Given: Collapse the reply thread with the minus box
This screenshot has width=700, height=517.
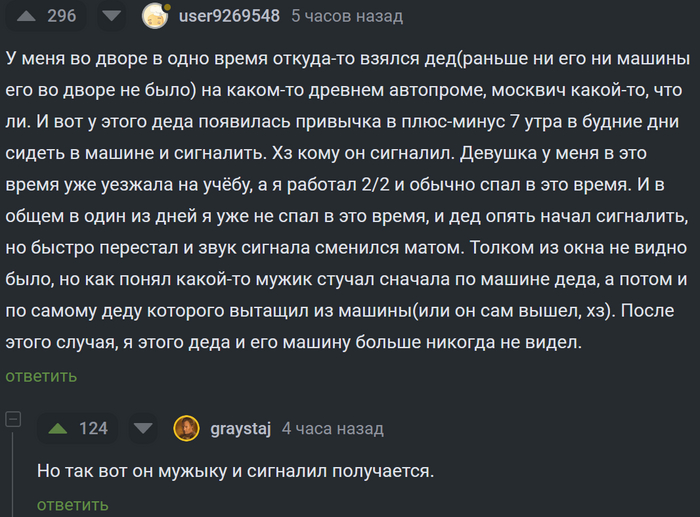Looking at the screenshot, I should 14,419.
